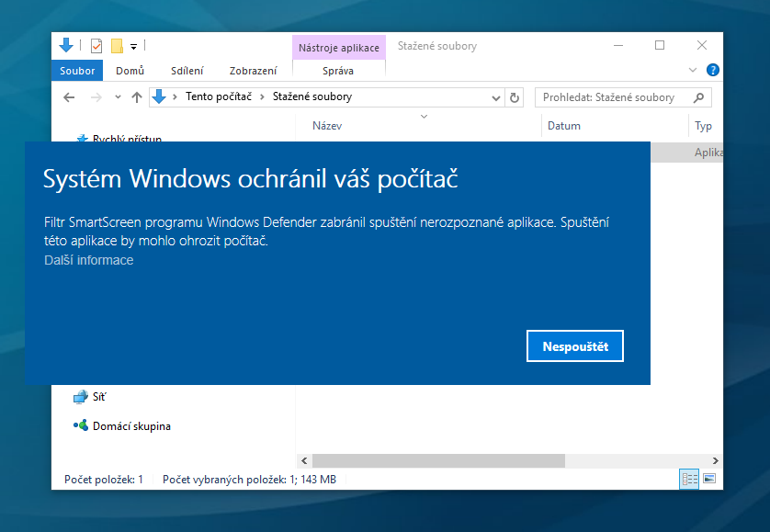Expand the ribbon with the chevron
The width and height of the screenshot is (770, 532).
tap(693, 70)
